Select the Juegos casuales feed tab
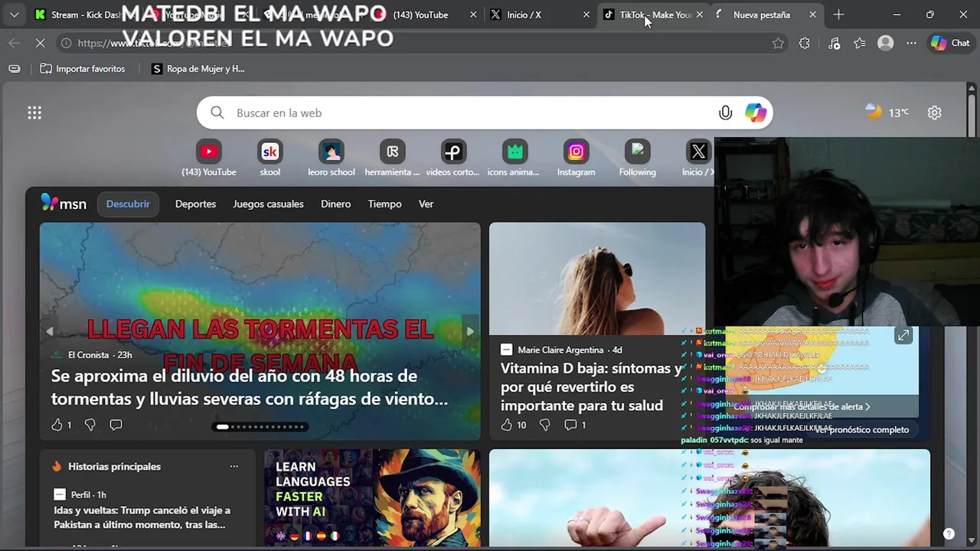980x551 pixels. click(268, 204)
